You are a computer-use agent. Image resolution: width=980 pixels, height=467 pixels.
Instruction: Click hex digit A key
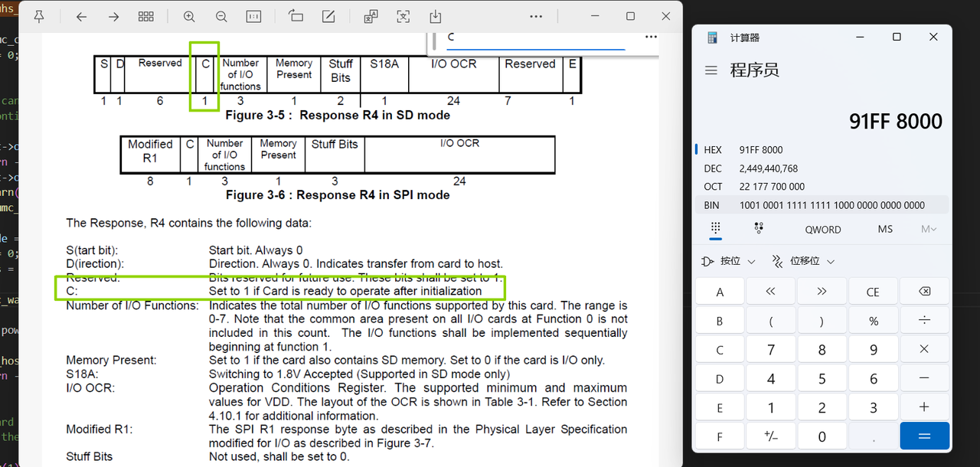(720, 292)
